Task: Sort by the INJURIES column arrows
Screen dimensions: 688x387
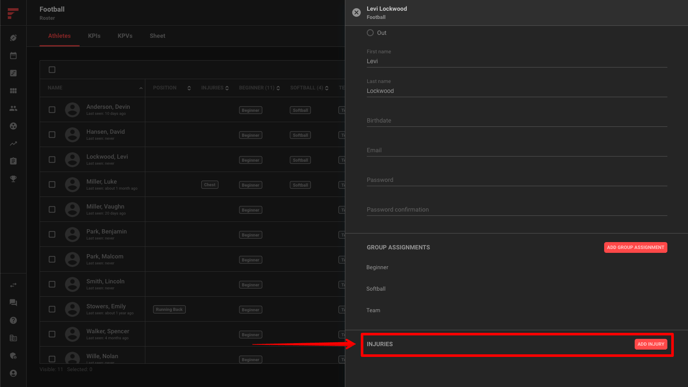Action: tap(227, 88)
